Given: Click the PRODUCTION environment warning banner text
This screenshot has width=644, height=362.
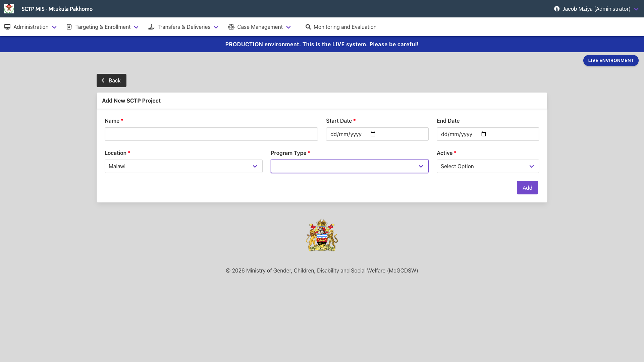Looking at the screenshot, I should pos(322,44).
